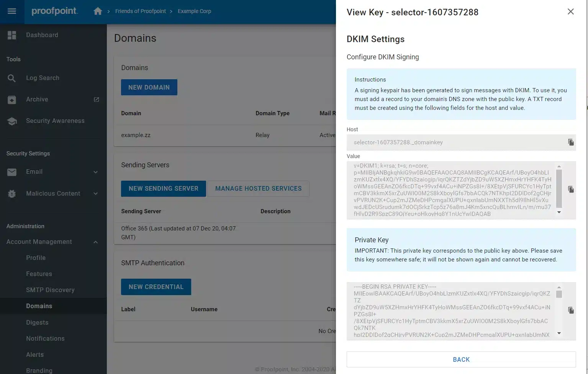The width and height of the screenshot is (588, 374).
Task: Click the home icon in breadcrumb
Action: tap(98, 11)
